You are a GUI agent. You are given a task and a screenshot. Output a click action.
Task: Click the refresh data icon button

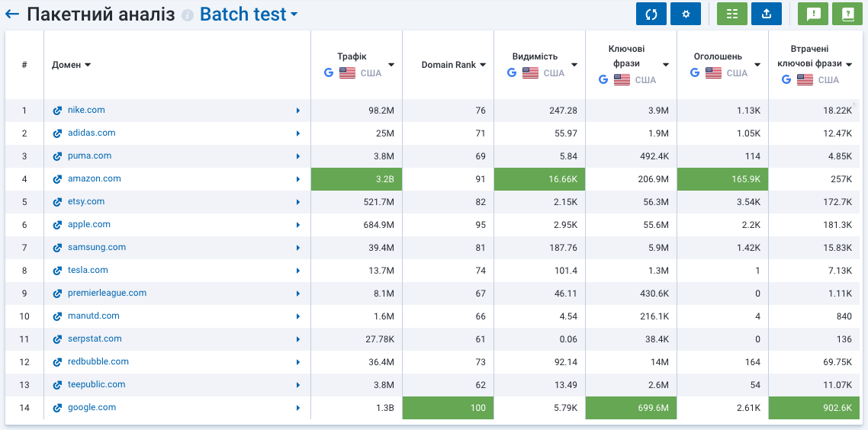coord(651,14)
